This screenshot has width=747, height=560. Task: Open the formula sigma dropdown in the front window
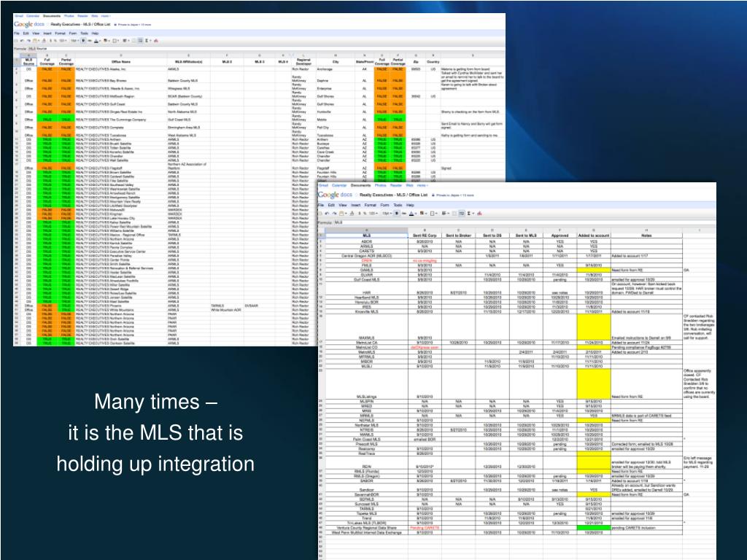[471, 214]
